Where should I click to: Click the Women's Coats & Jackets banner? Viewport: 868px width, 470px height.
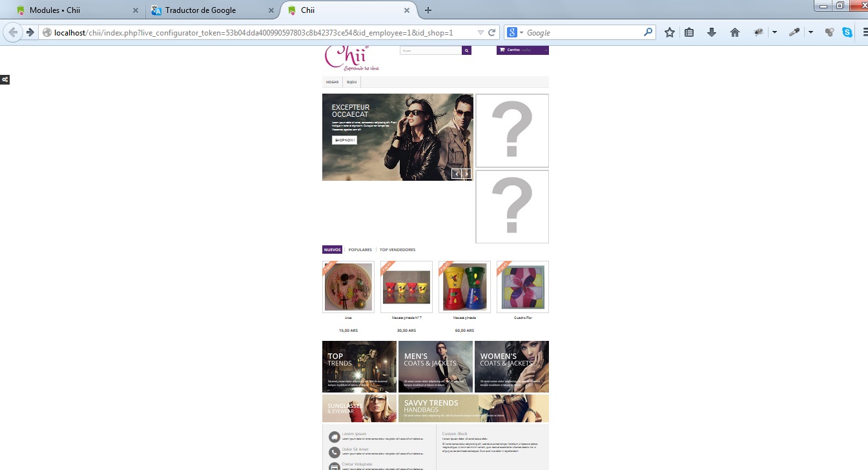click(512, 367)
